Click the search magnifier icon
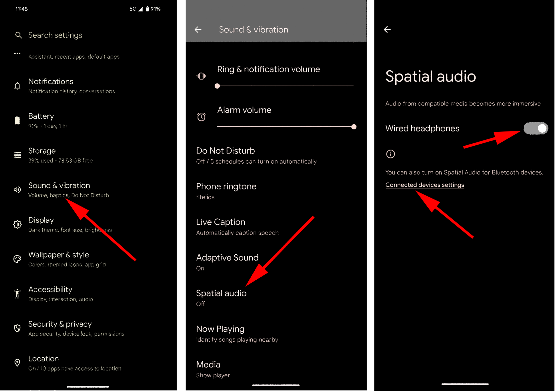Image resolution: width=555 pixels, height=392 pixels. [18, 35]
